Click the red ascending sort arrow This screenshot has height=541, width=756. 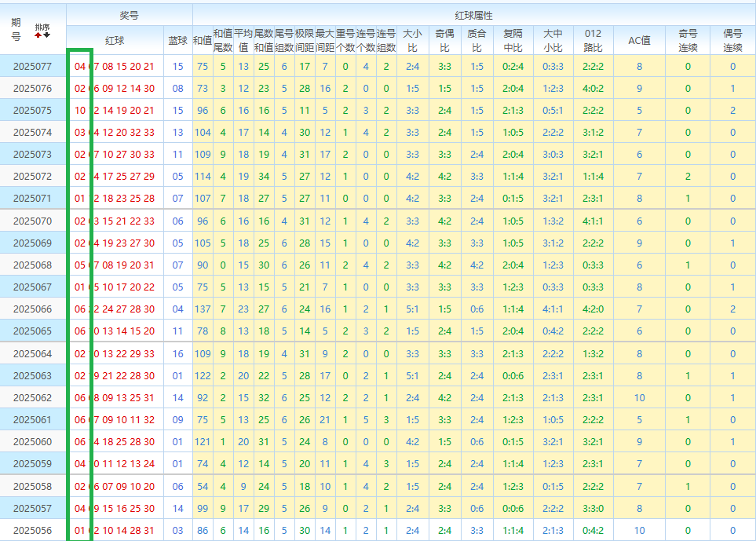[x=38, y=35]
